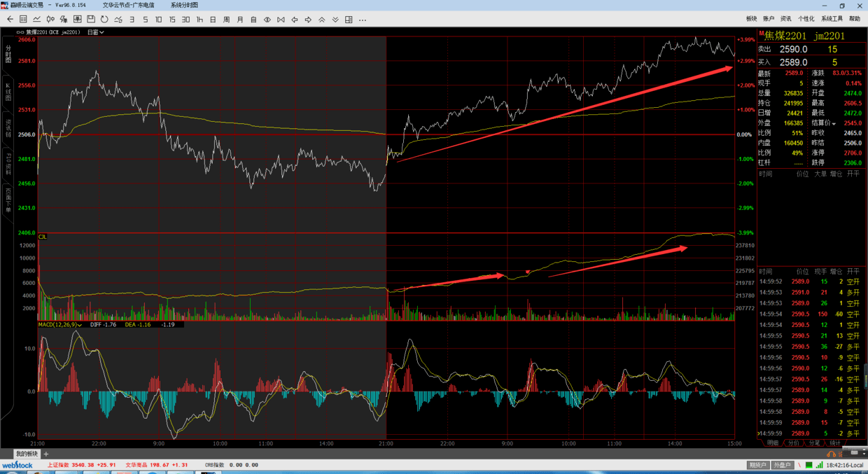Click the double down chevron icon
Screen dimensions: 868x474
[x=335, y=20]
